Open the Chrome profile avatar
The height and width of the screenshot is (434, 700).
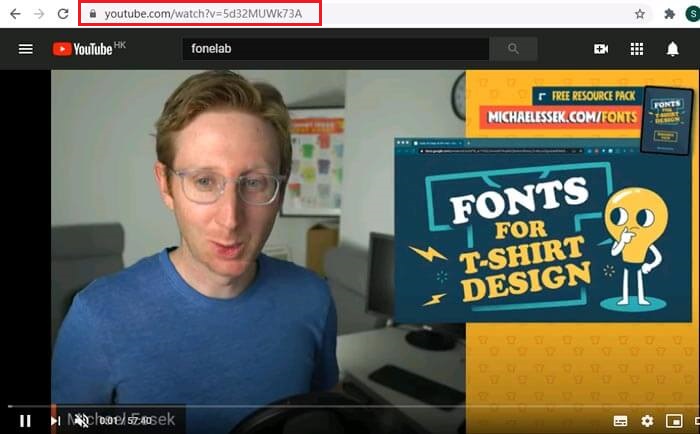tap(693, 14)
